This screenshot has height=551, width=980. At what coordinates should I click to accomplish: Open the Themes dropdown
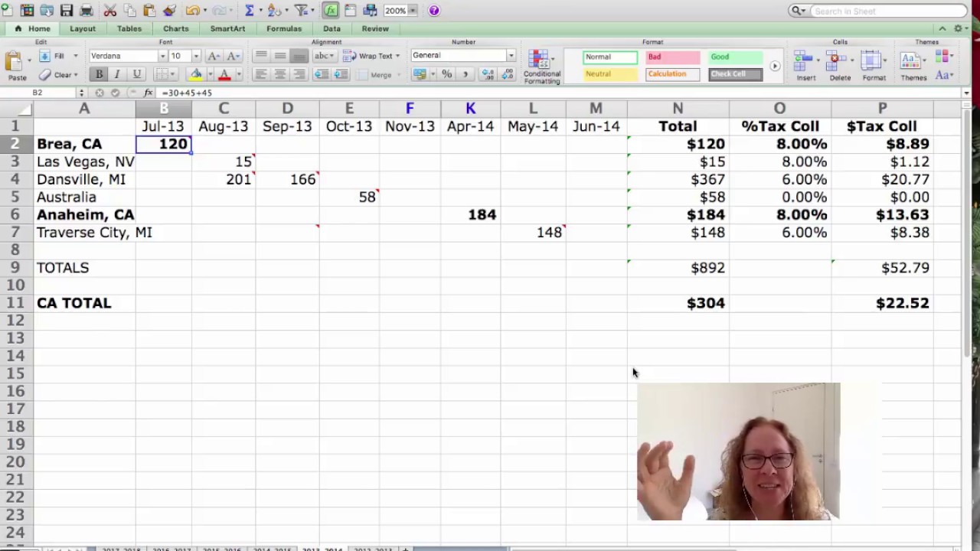pos(913,66)
